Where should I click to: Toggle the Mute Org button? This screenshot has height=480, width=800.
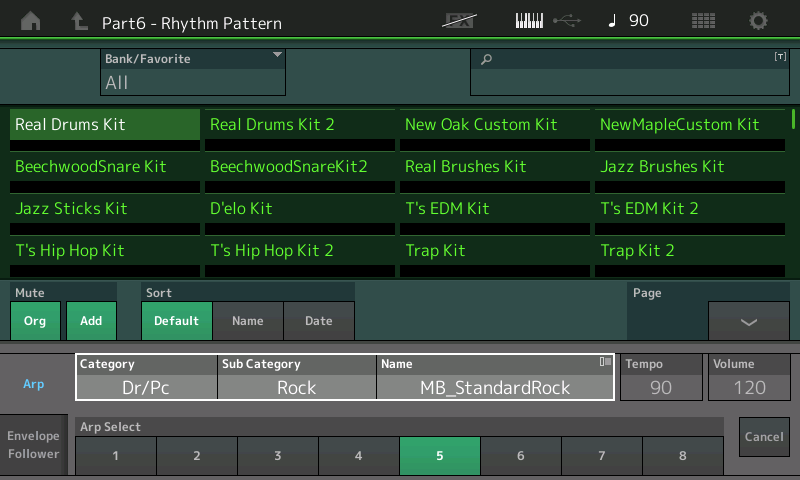(35, 321)
